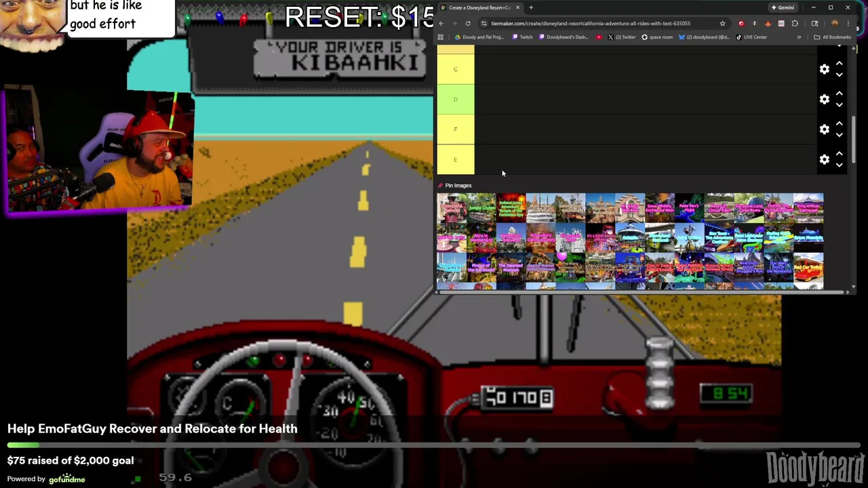Screen dimensions: 868x488
Task: Select Matterhorn Bobsleds thumbnail
Action: pyautogui.click(x=511, y=238)
